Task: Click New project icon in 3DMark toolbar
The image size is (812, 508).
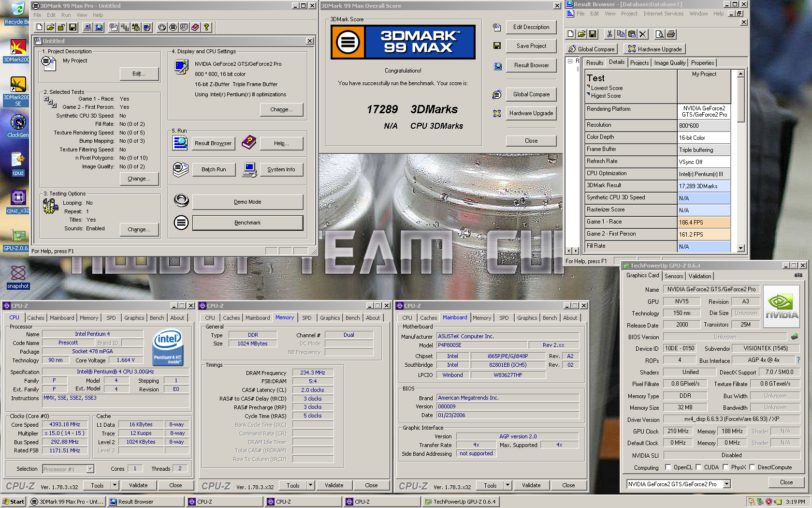Action: coord(40,28)
